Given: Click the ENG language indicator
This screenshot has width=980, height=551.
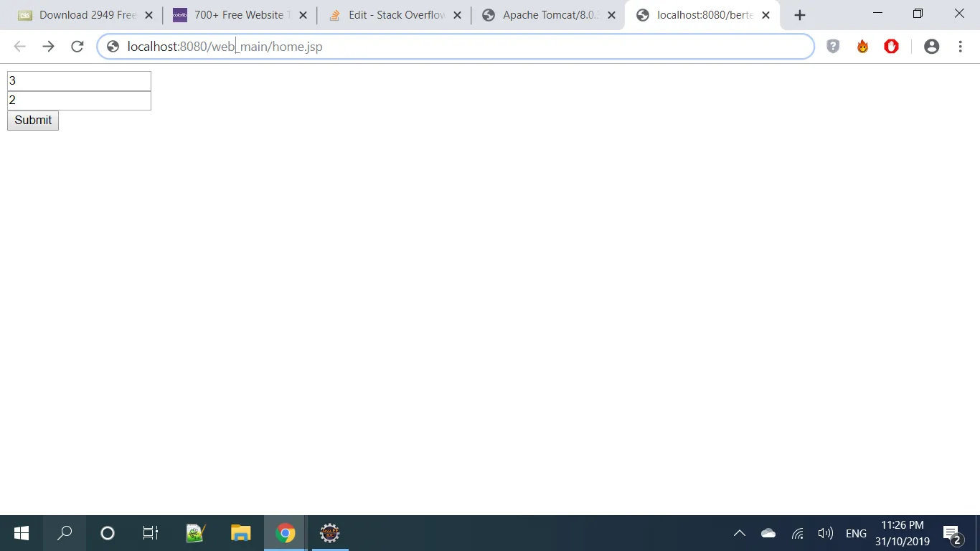Looking at the screenshot, I should [856, 533].
